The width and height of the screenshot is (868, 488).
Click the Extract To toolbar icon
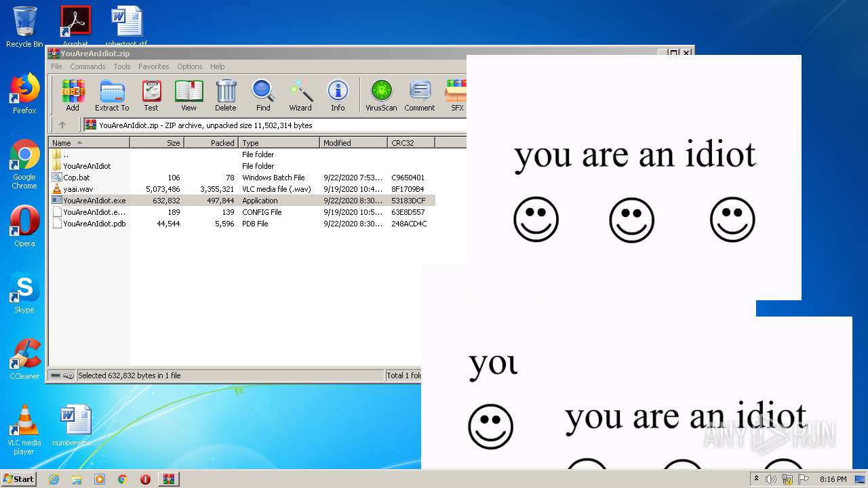click(112, 96)
